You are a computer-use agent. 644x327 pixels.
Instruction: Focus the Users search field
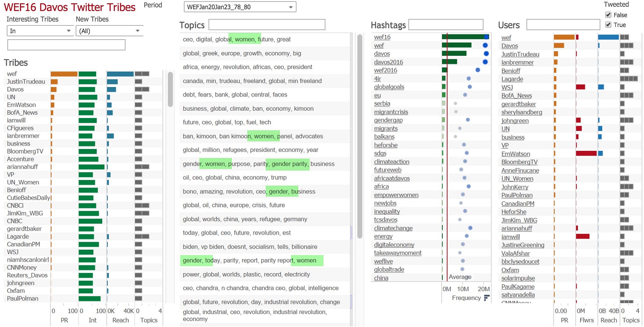click(563, 25)
